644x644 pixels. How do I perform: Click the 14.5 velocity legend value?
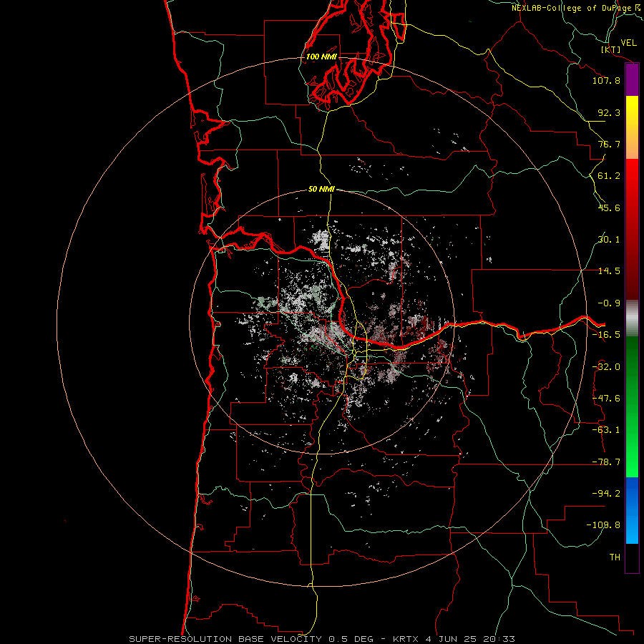(x=609, y=271)
